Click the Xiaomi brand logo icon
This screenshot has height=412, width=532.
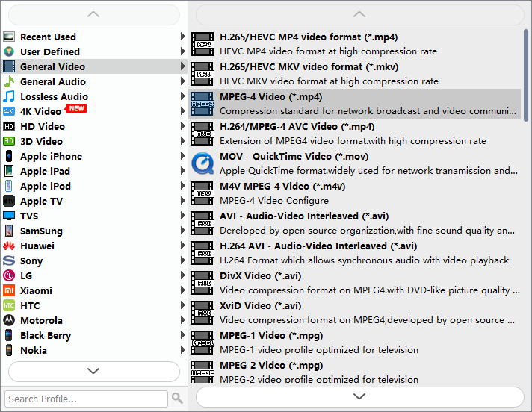[9, 290]
